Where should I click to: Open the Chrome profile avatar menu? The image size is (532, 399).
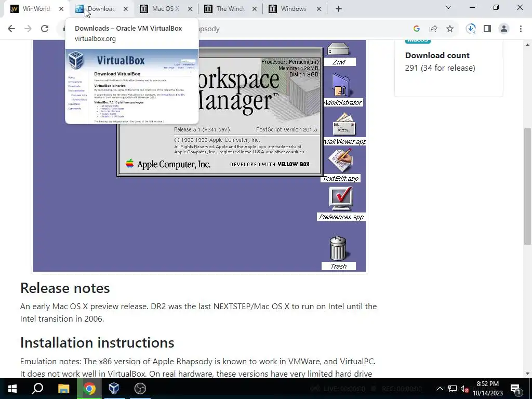coord(504,29)
